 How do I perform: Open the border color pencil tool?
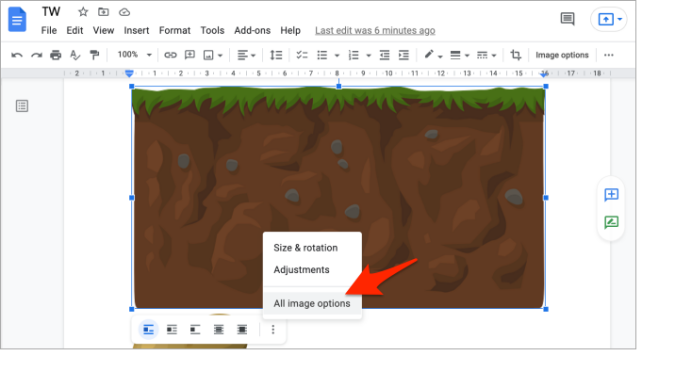tap(433, 55)
